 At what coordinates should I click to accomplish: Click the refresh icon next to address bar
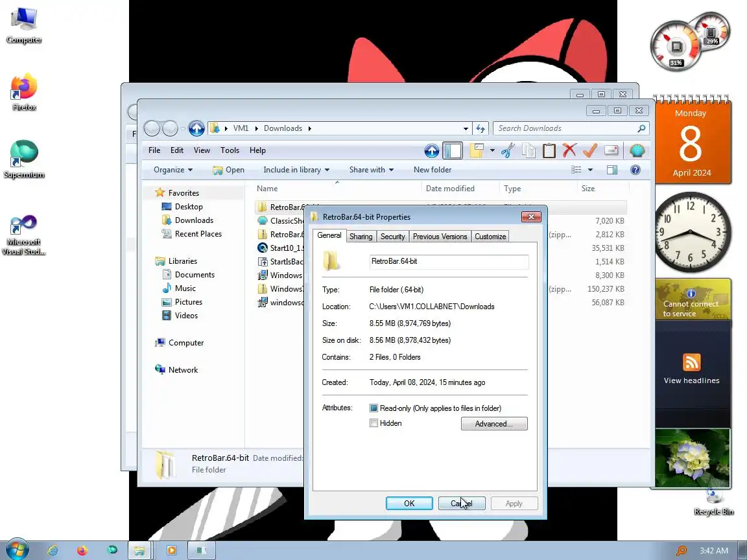click(x=480, y=128)
